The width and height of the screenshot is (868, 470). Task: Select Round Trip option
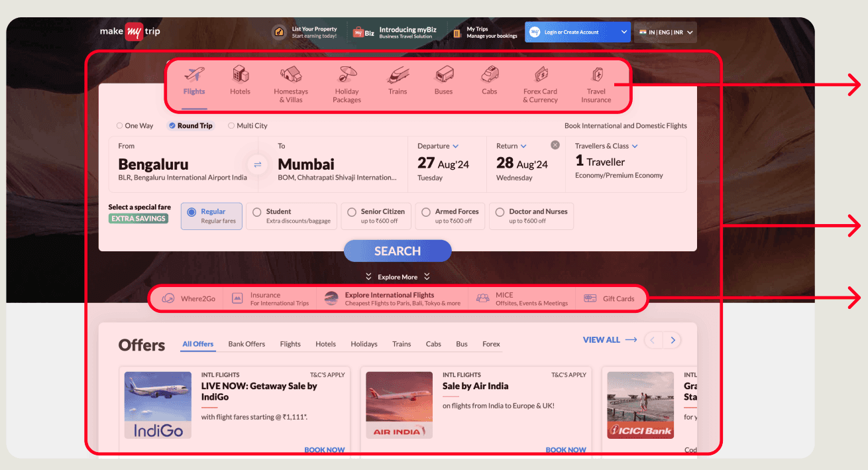[x=190, y=125]
